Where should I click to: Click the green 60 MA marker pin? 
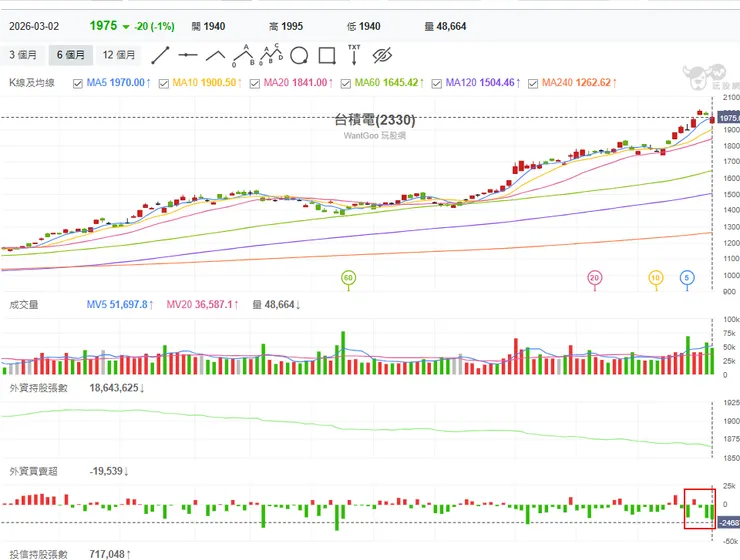348,278
